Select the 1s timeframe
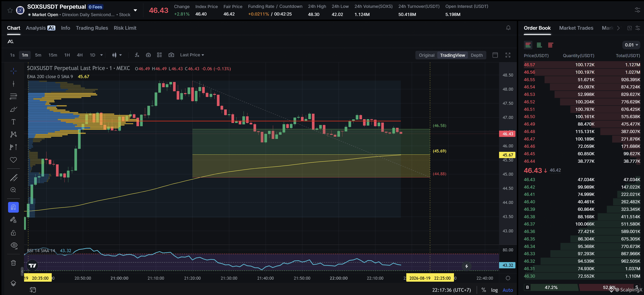 [x=12, y=55]
